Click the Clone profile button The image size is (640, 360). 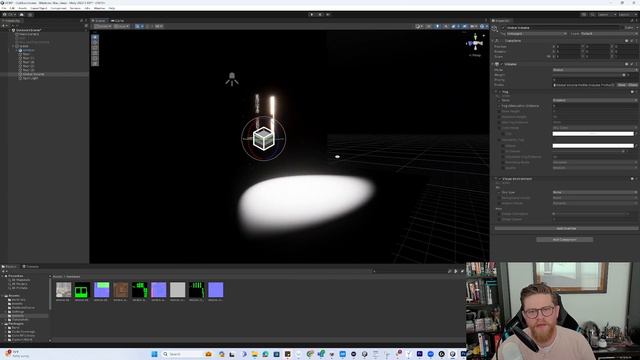[x=633, y=85]
